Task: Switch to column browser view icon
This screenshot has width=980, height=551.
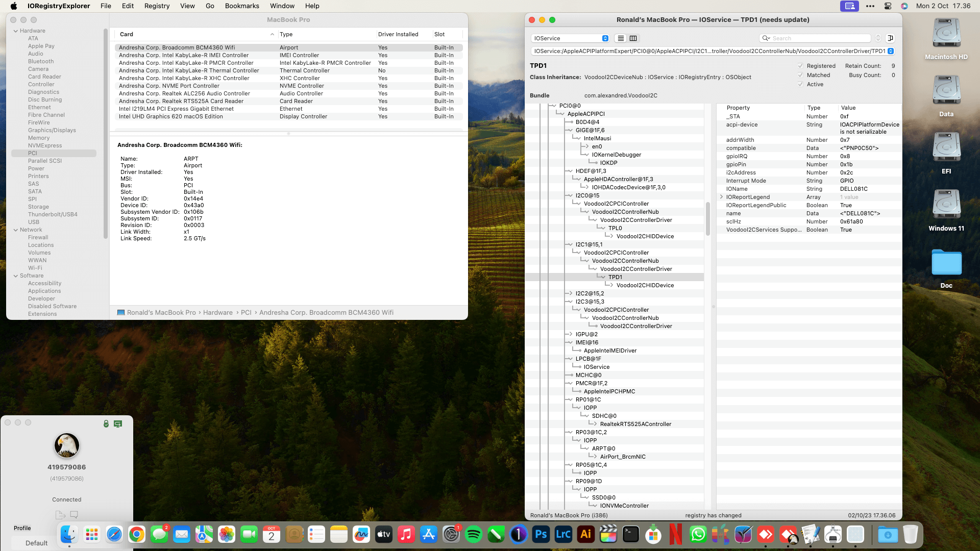Action: pos(633,38)
